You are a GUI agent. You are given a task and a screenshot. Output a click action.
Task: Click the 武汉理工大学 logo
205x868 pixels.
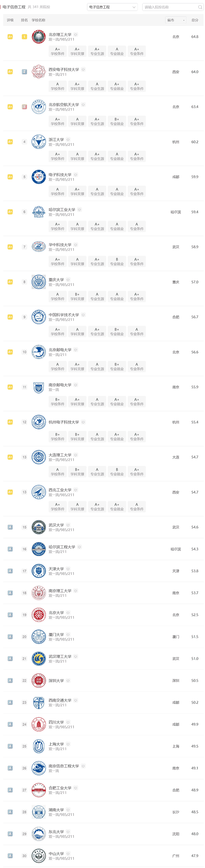point(38,659)
